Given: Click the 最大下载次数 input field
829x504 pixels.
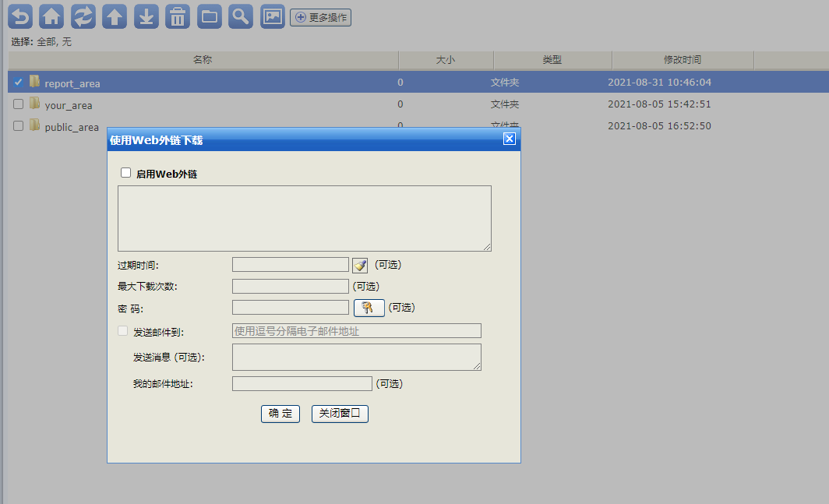Looking at the screenshot, I should 291,286.
